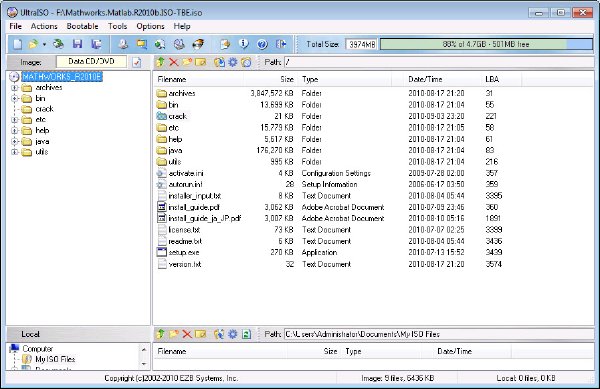Click the Compress ISO toolbar icon
Viewport: 600px width, 389px height.
tap(142, 44)
